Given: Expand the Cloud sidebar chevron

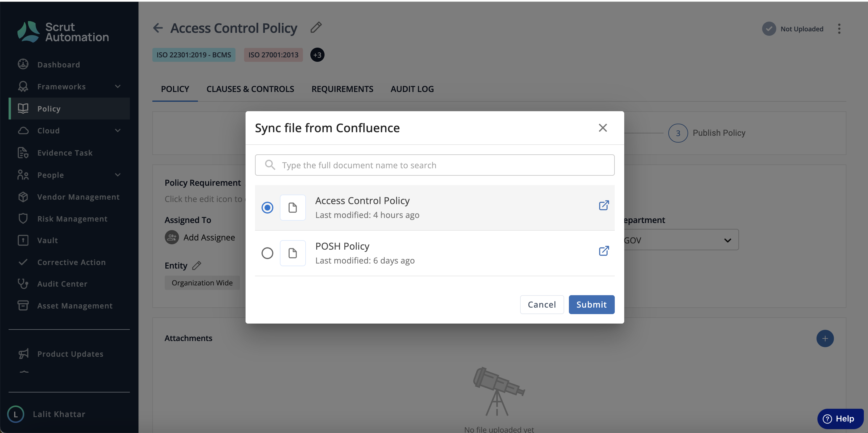Looking at the screenshot, I should (x=118, y=130).
